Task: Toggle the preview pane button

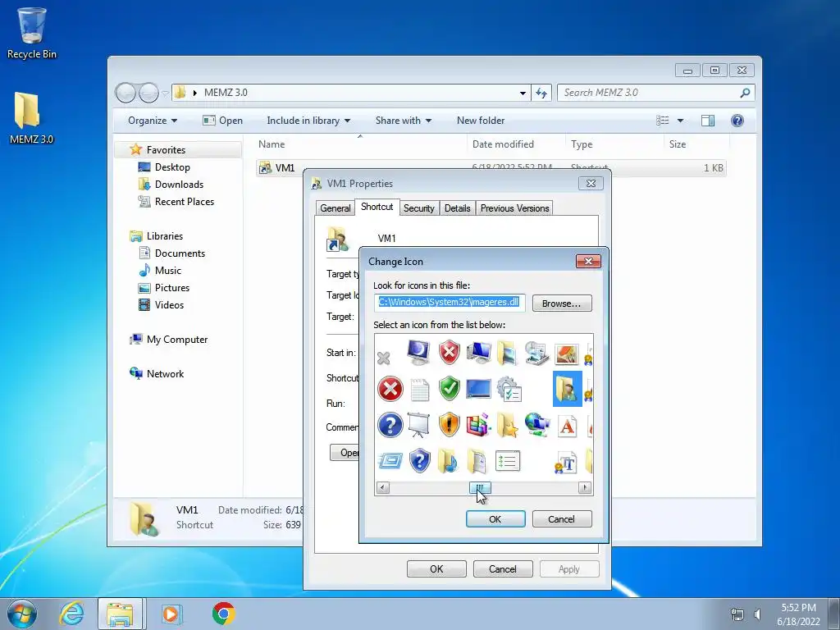Action: pos(708,121)
